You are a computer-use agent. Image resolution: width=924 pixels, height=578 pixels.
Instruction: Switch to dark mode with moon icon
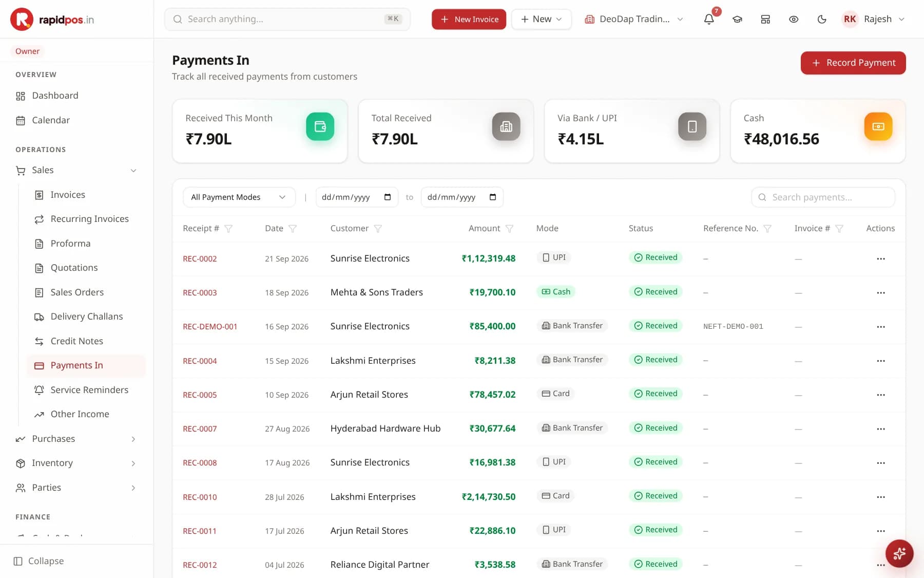(822, 19)
